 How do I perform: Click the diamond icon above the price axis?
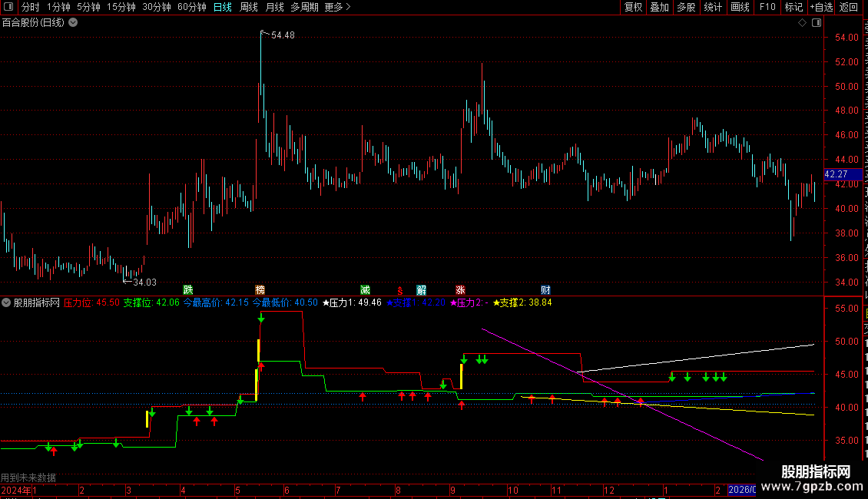pyautogui.click(x=802, y=23)
